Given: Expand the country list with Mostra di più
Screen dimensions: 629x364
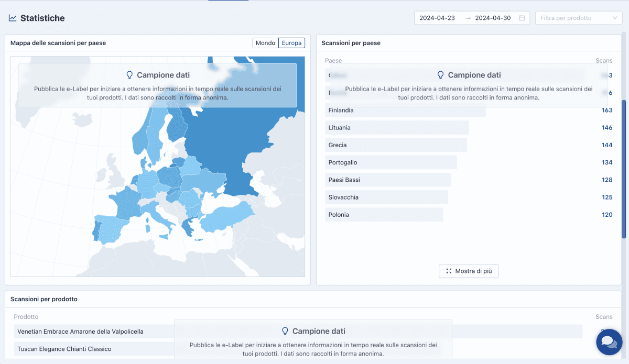Looking at the screenshot, I should click(469, 271).
